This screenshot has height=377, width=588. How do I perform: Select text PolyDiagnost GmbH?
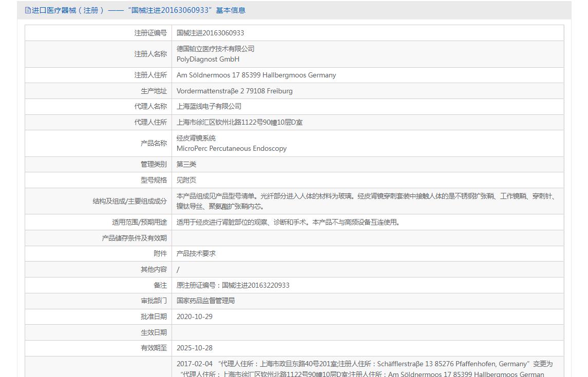coord(208,59)
